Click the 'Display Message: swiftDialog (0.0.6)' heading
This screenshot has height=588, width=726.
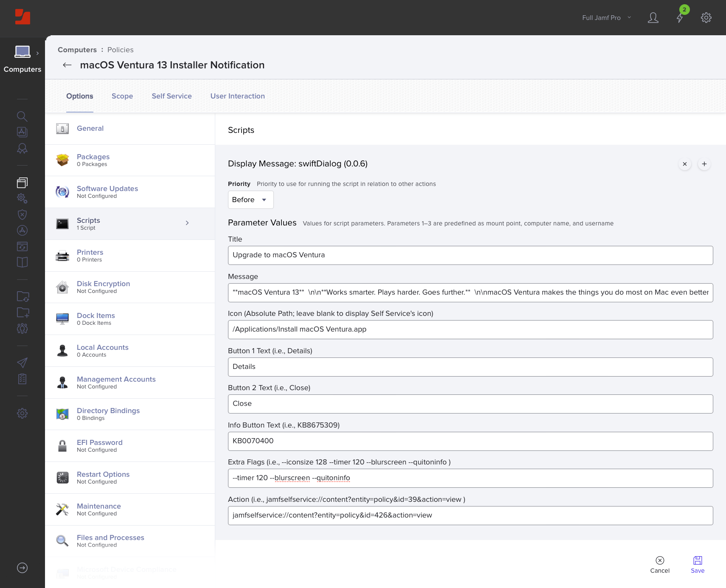[298, 164]
